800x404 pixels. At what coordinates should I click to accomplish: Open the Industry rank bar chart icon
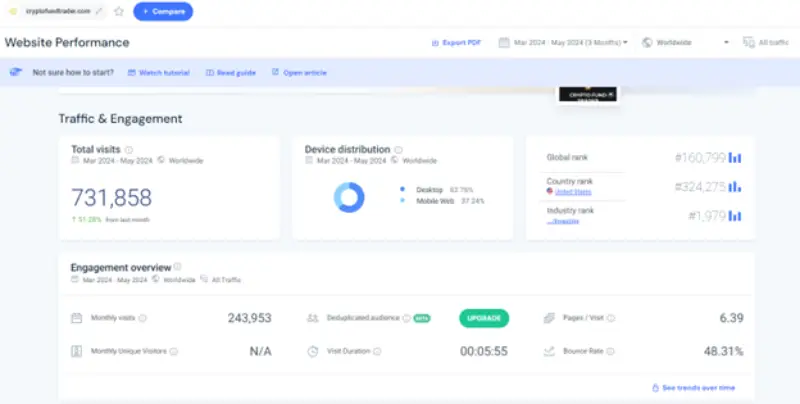coord(734,215)
